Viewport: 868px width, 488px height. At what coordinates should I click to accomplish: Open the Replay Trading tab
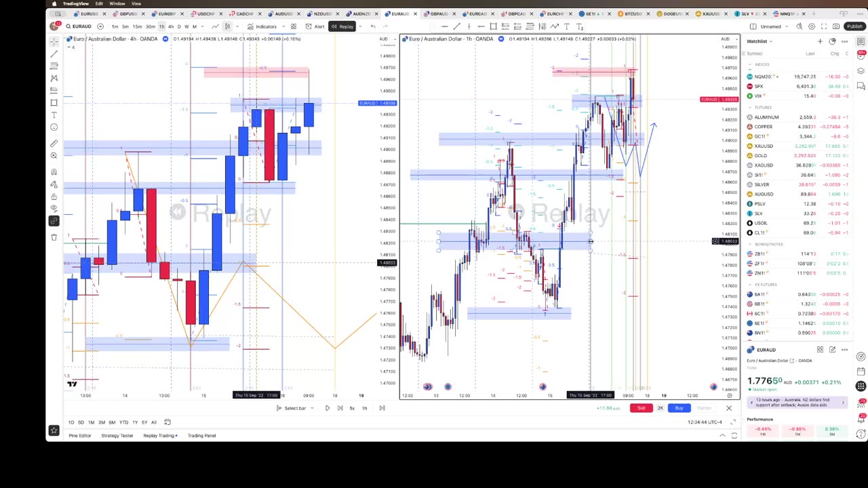coord(159,436)
